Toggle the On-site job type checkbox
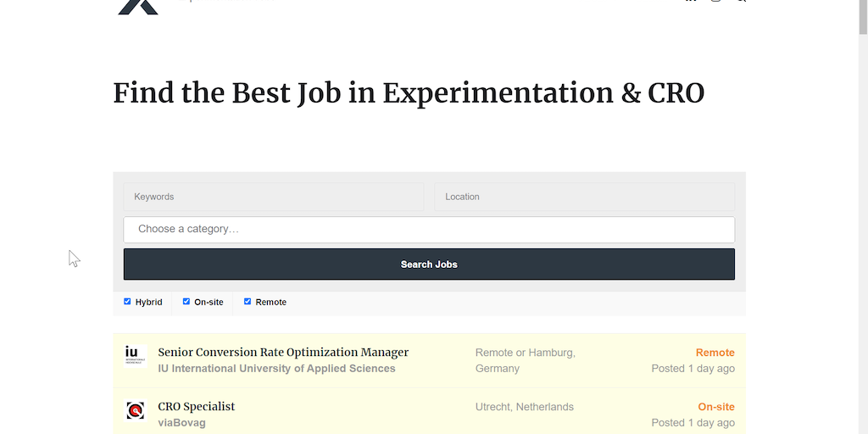 pyautogui.click(x=186, y=302)
